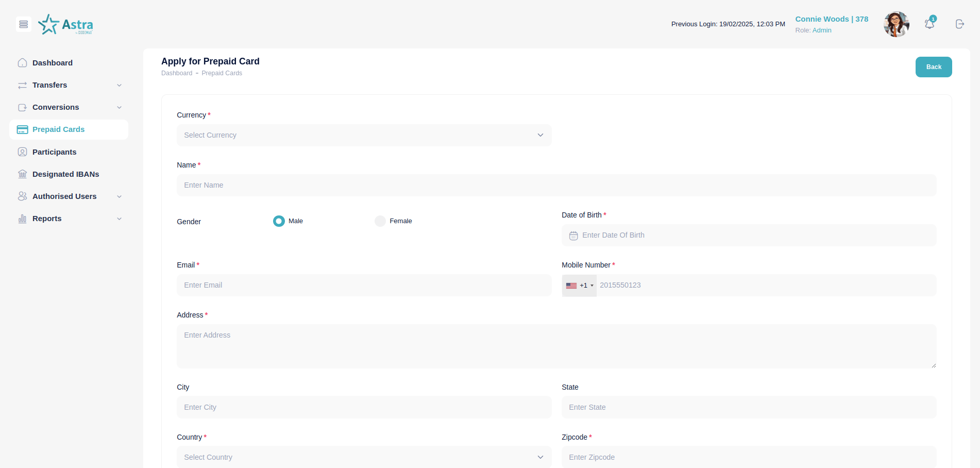The width and height of the screenshot is (980, 468).
Task: Open the notifications bell
Action: coord(929,24)
